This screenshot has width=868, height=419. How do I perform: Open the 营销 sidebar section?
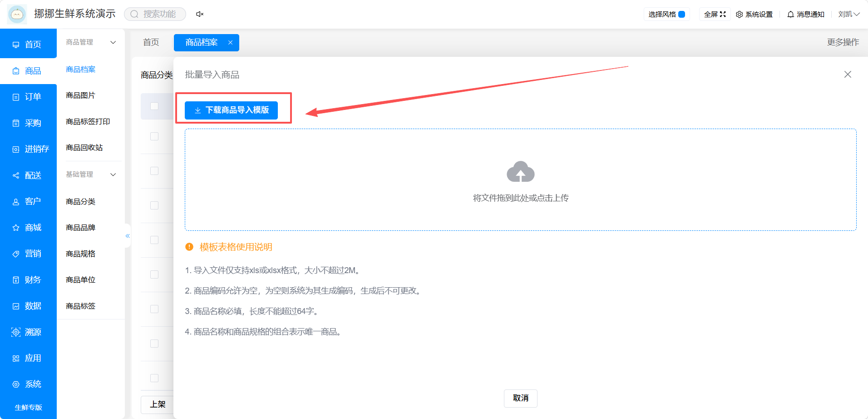point(28,254)
